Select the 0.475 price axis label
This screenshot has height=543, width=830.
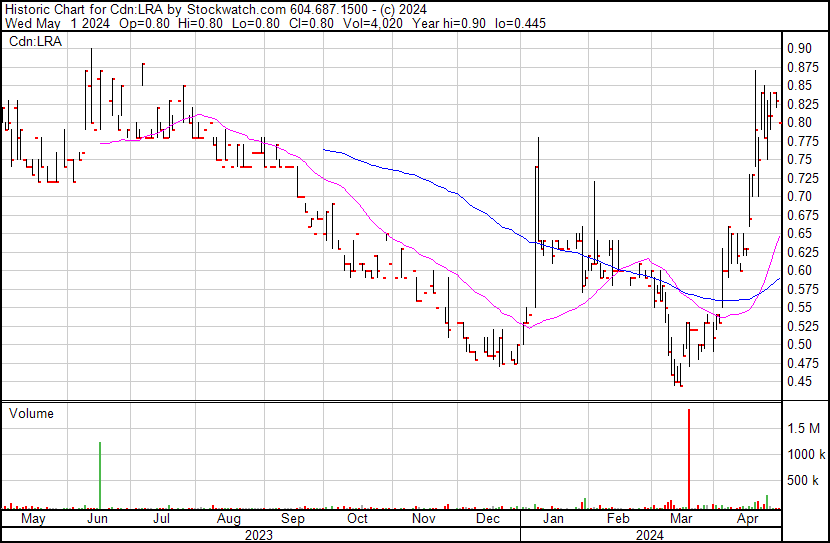coord(803,364)
